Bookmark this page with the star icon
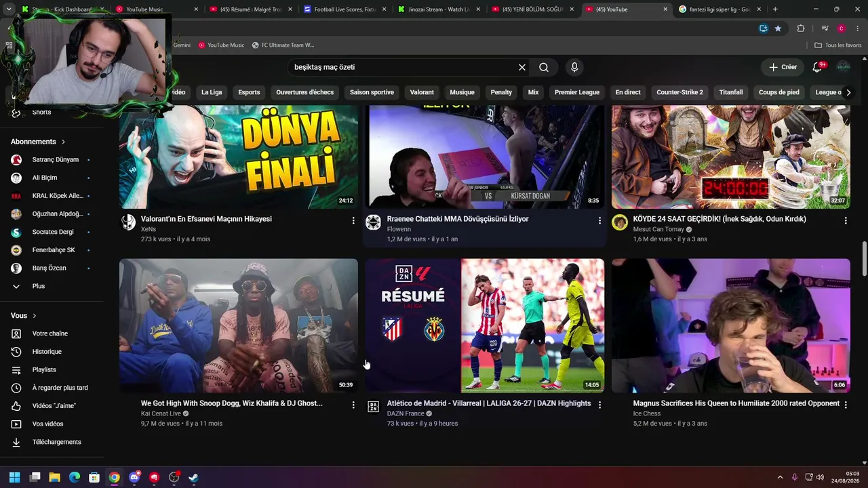 778,28
